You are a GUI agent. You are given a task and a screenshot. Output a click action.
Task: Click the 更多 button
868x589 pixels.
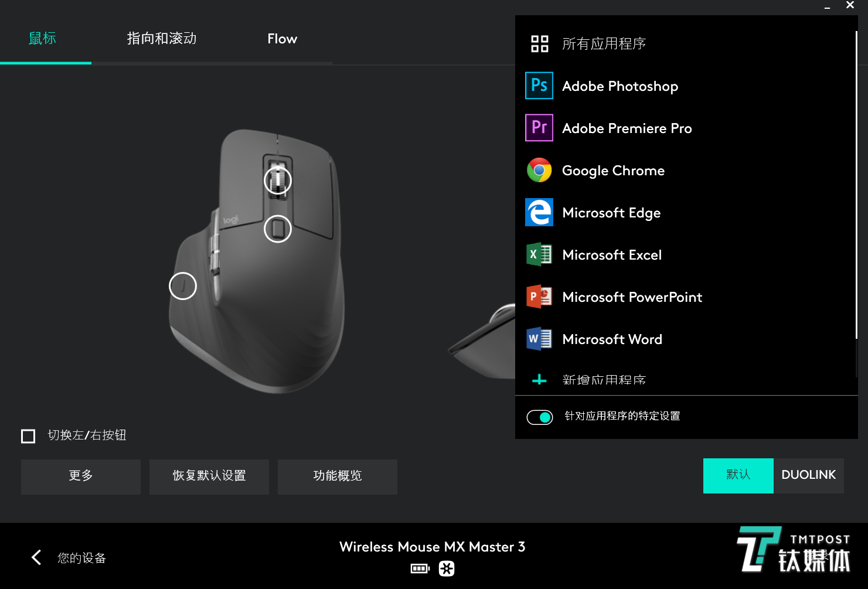tap(81, 476)
